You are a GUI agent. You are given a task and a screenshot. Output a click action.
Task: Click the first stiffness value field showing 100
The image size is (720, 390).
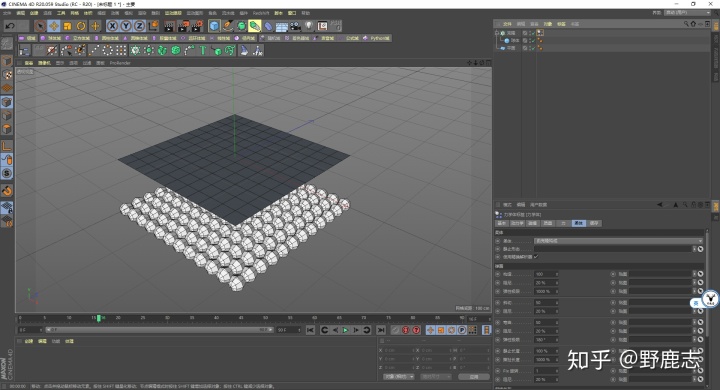pyautogui.click(x=546, y=274)
